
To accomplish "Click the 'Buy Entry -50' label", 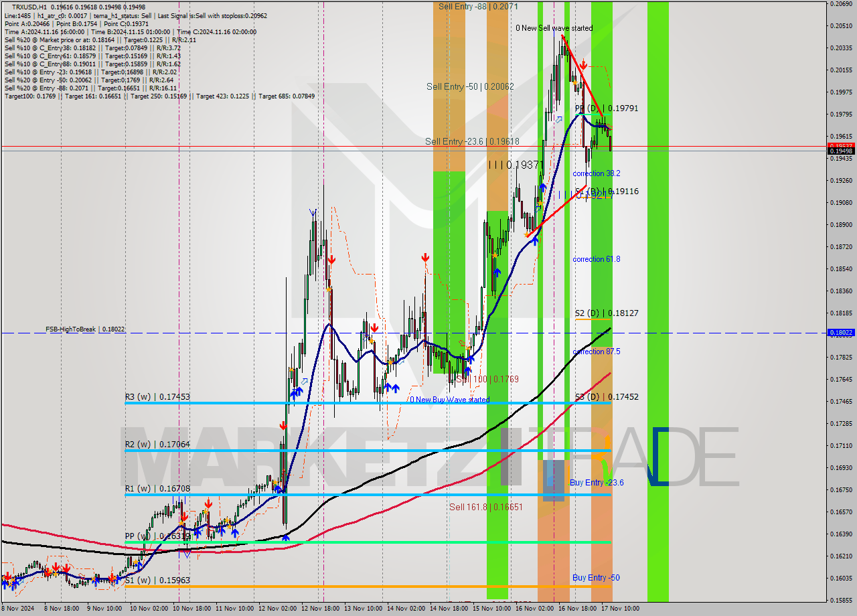I will point(596,577).
